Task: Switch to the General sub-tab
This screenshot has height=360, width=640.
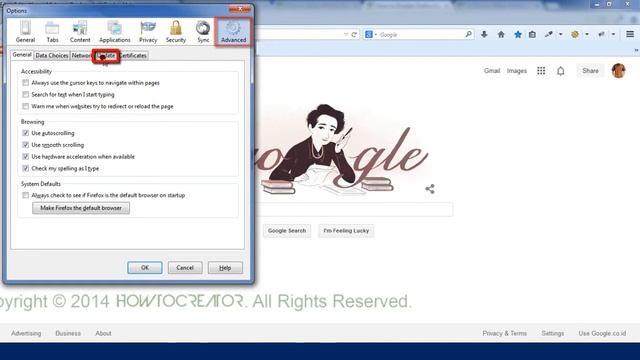Action: coord(22,55)
